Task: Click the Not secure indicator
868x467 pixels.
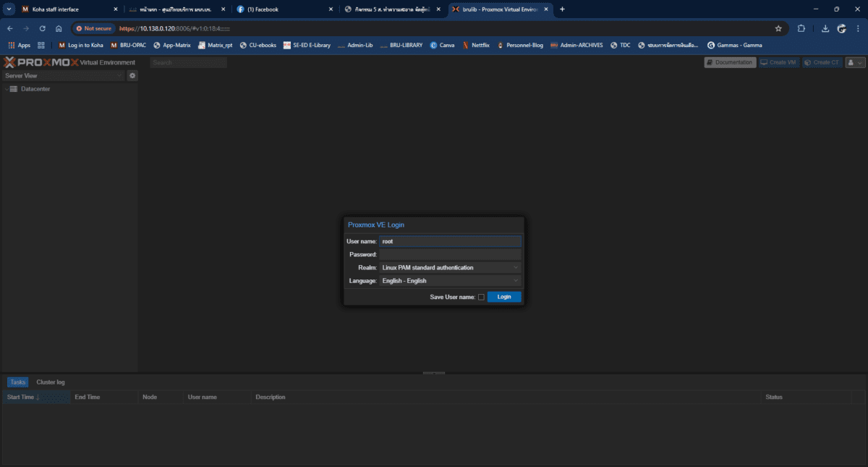Action: pos(94,28)
